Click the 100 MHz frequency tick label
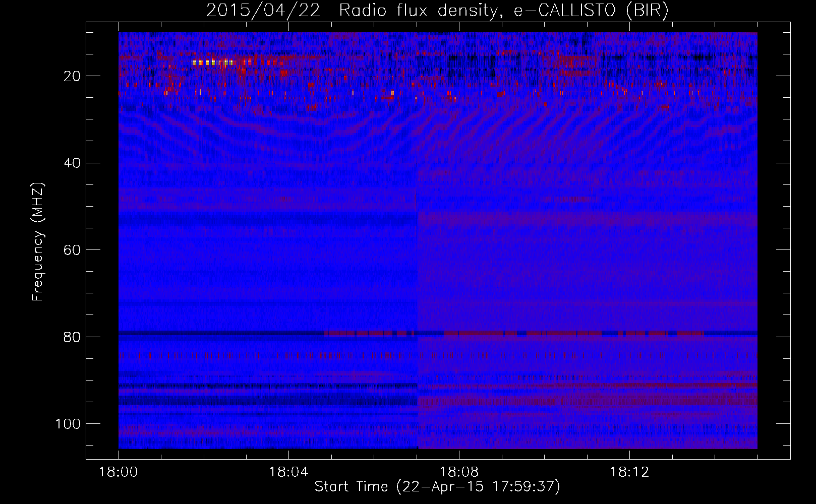Image resolution: width=816 pixels, height=504 pixels. (69, 424)
